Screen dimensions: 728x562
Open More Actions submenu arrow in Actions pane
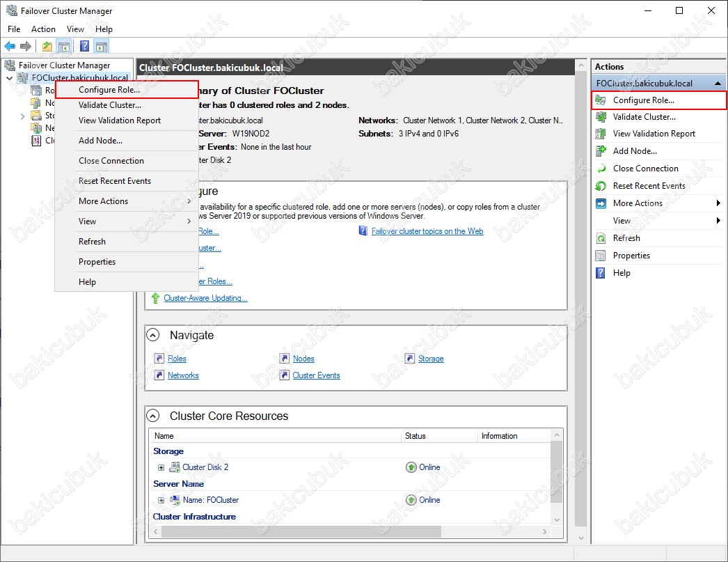pos(718,203)
